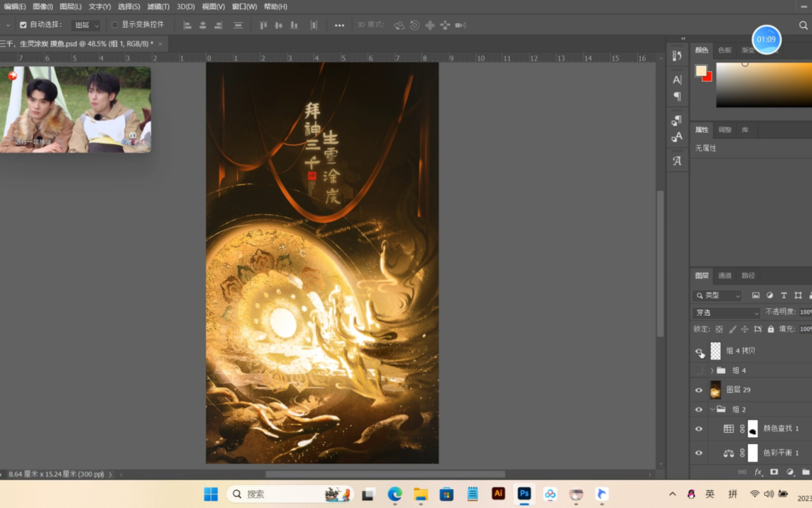The image size is (812, 508).
Task: Open the layer filter 类型 dropdown
Action: point(718,295)
